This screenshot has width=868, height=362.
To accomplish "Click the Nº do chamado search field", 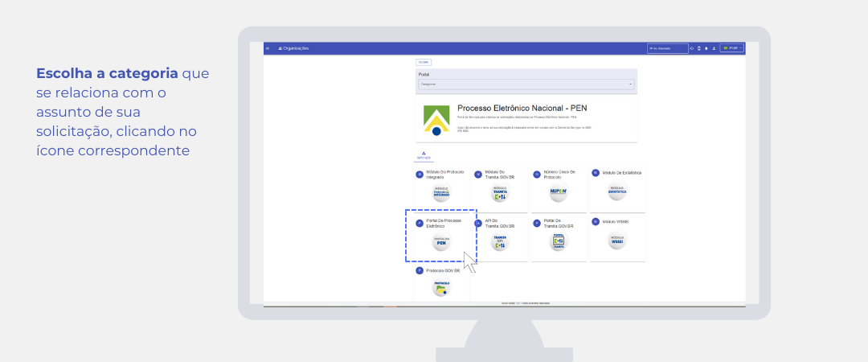I will click(668, 48).
